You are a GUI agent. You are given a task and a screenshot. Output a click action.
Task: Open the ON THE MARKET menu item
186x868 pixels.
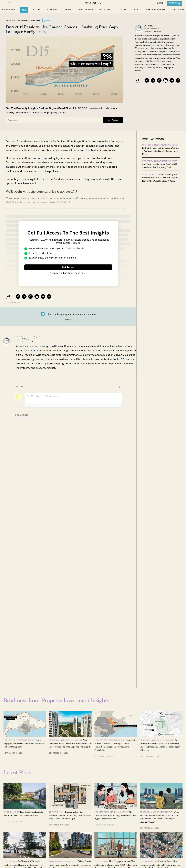tap(106, 10)
